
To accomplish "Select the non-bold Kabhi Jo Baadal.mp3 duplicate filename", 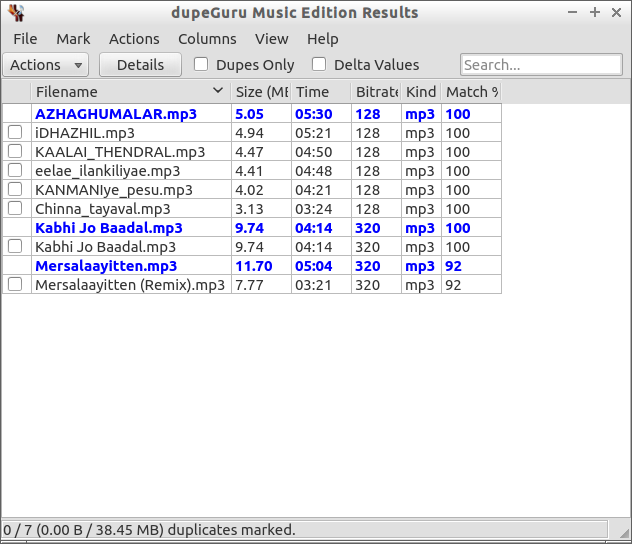I will coord(106,247).
